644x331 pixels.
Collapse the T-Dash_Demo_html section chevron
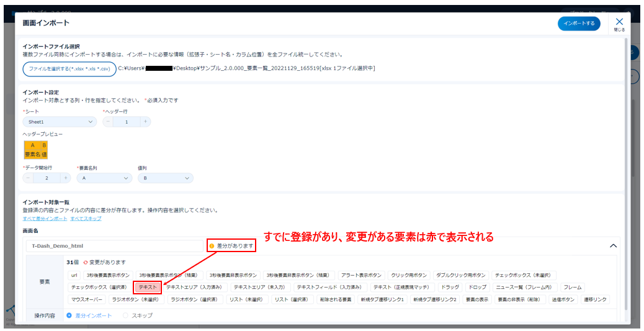coord(613,246)
